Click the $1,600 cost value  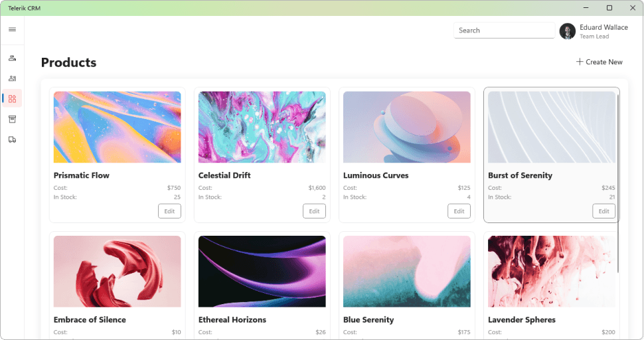tap(317, 188)
